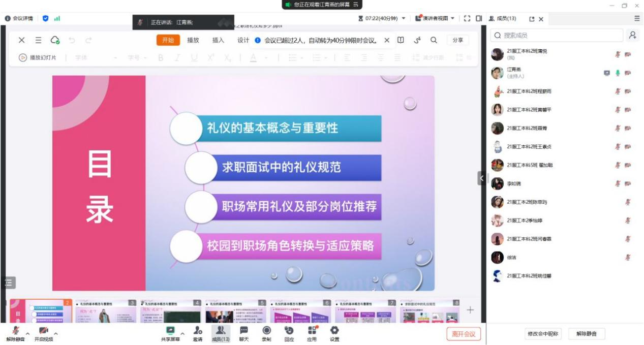
Task: Click the 搜索成员 search field
Action: [559, 35]
